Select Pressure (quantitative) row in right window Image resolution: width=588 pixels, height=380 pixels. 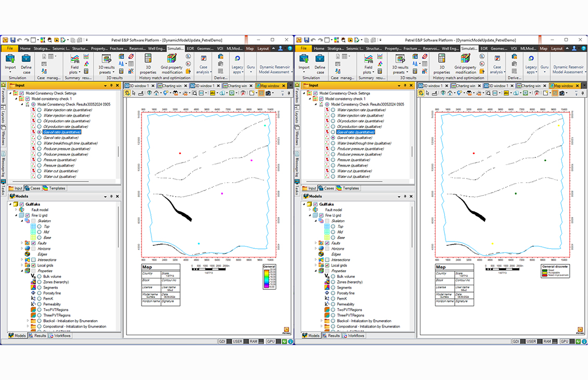(354, 160)
